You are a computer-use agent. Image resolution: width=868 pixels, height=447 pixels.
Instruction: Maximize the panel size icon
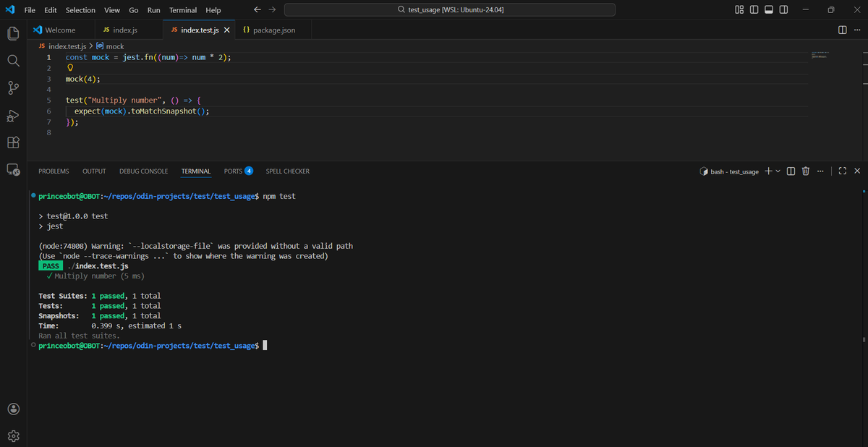pyautogui.click(x=842, y=171)
